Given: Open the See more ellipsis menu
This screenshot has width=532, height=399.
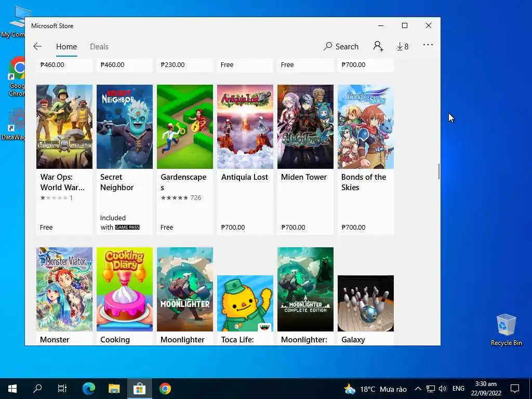Looking at the screenshot, I should [428, 45].
